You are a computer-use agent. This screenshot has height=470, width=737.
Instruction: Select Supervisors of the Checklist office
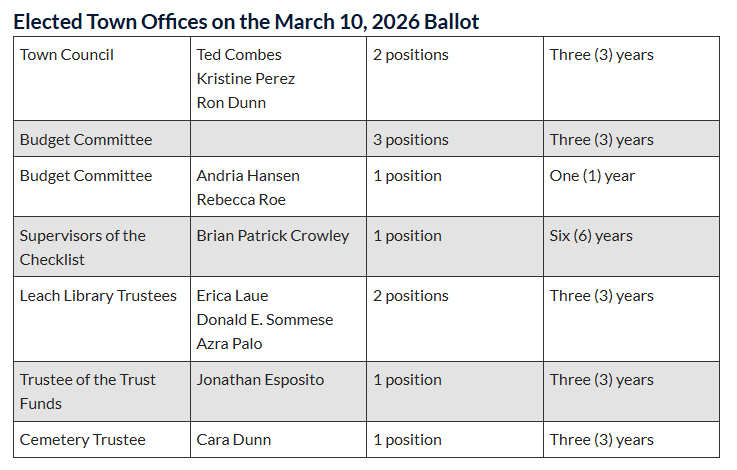[83, 248]
